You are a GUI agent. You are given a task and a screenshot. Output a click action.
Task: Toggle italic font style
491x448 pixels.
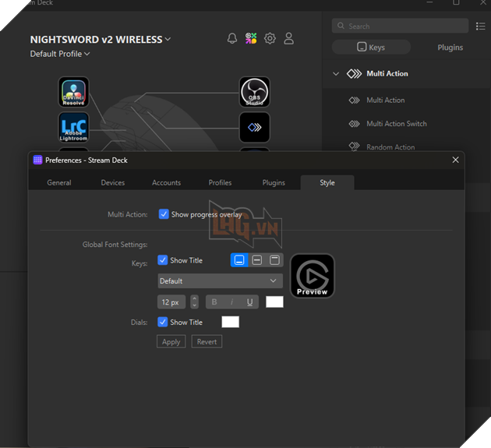231,302
